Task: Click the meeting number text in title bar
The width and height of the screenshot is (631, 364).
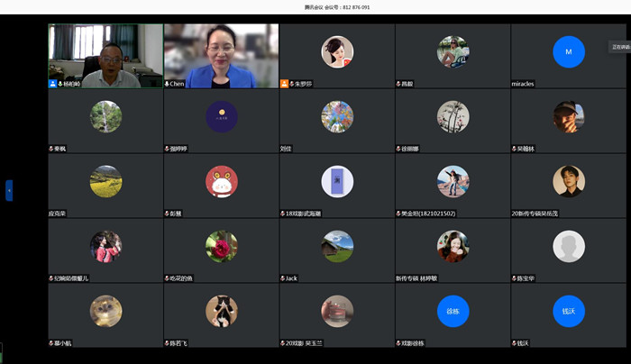Action: (x=338, y=7)
